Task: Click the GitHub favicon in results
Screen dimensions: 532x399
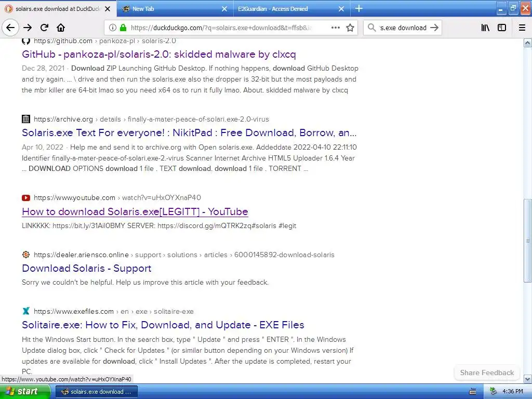Action: click(26, 41)
